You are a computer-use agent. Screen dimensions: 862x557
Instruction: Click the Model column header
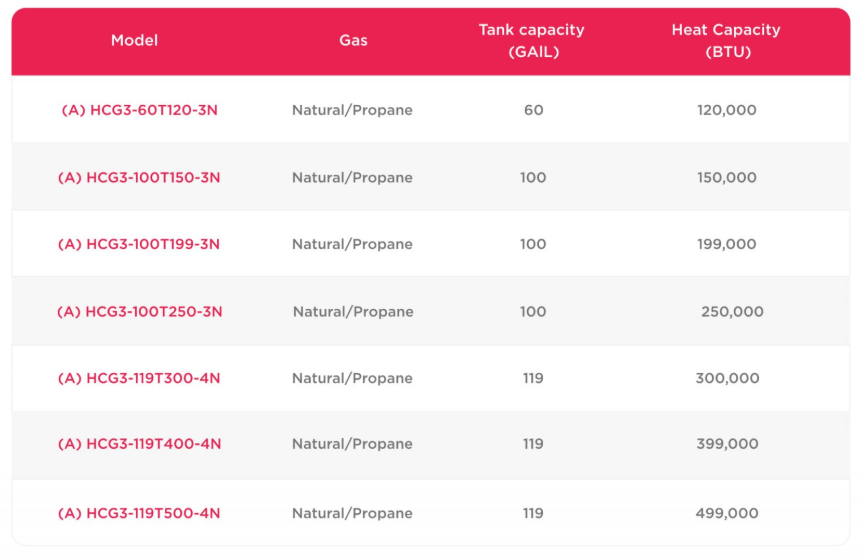click(134, 41)
